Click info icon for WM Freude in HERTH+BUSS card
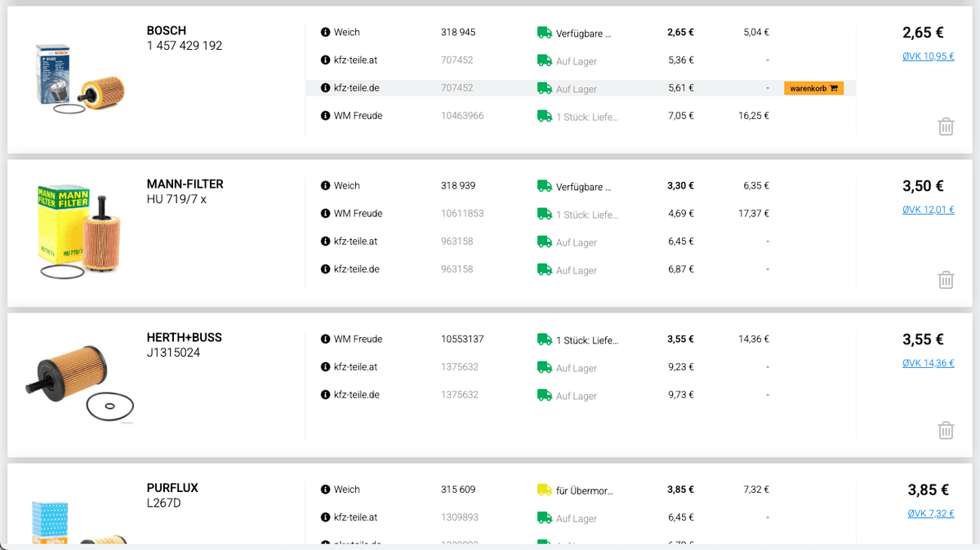 325,339
